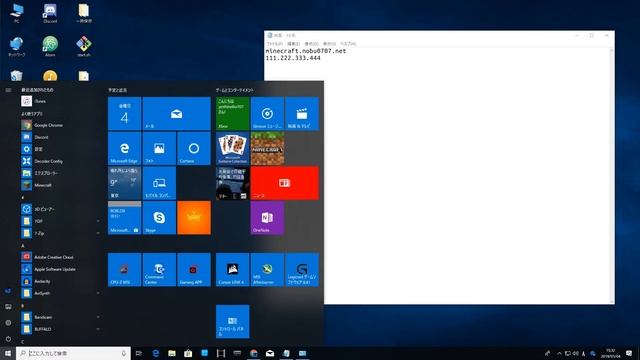Open the Format menu in Notepad
Screen dimensions: 640x360
[311, 44]
